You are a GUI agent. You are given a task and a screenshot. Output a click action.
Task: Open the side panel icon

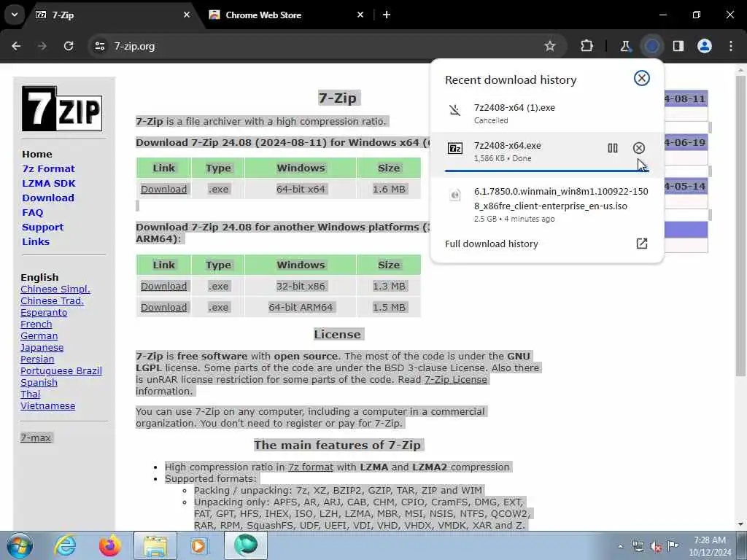pyautogui.click(x=678, y=46)
